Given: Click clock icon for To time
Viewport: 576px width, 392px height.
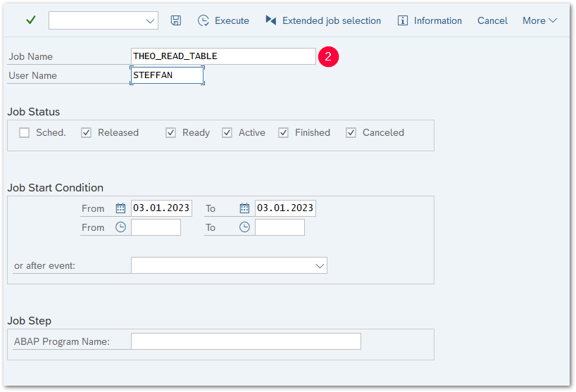Looking at the screenshot, I should [244, 227].
